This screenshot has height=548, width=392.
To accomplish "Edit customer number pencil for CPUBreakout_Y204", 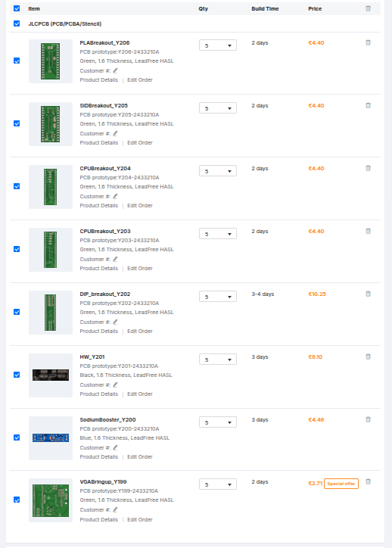I will (115, 196).
